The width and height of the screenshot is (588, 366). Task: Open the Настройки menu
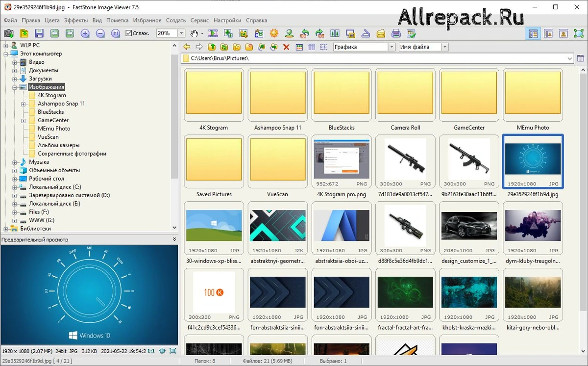click(x=227, y=20)
